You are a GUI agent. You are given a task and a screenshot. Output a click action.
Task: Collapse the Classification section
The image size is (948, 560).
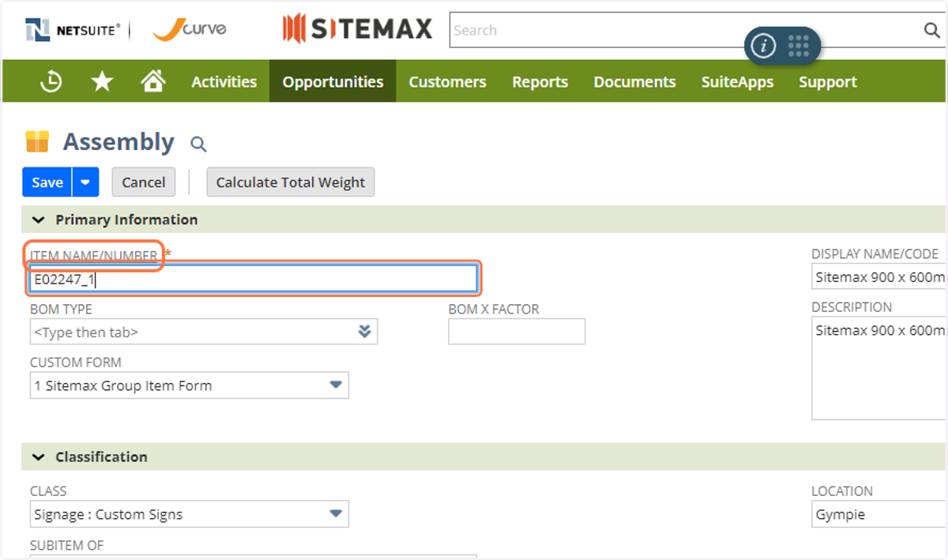39,457
